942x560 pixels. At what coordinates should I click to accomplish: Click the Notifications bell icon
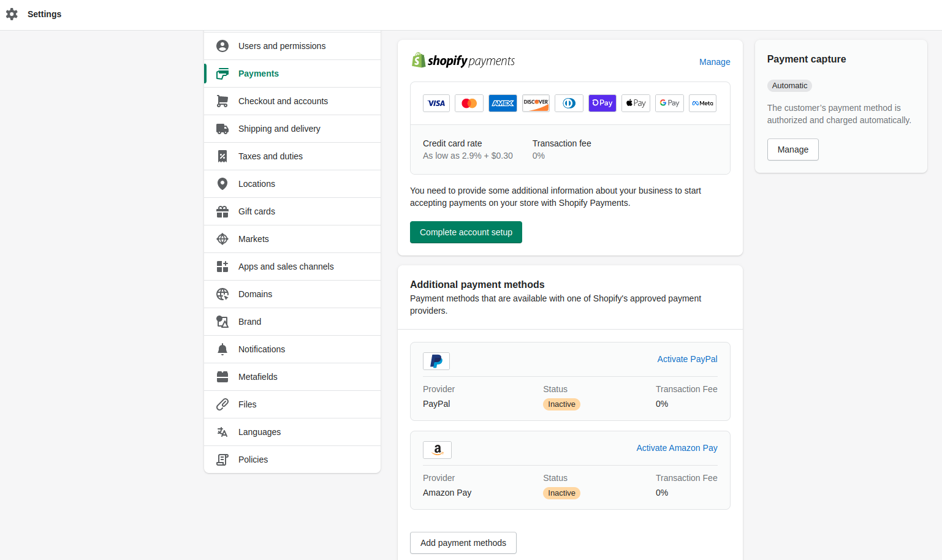(x=222, y=349)
